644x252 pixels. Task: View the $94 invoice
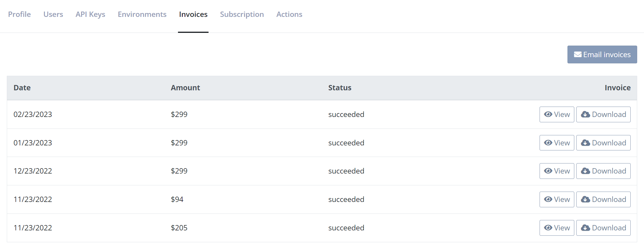tap(557, 199)
